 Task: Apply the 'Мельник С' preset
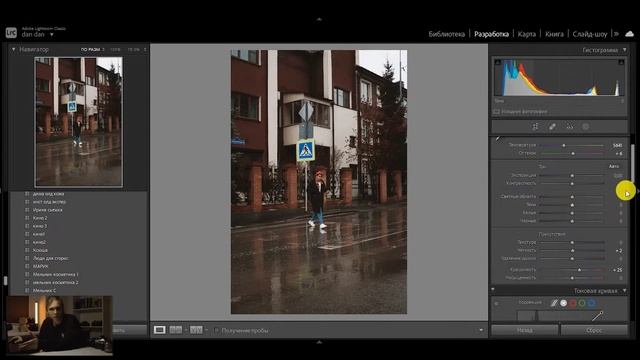point(44,291)
